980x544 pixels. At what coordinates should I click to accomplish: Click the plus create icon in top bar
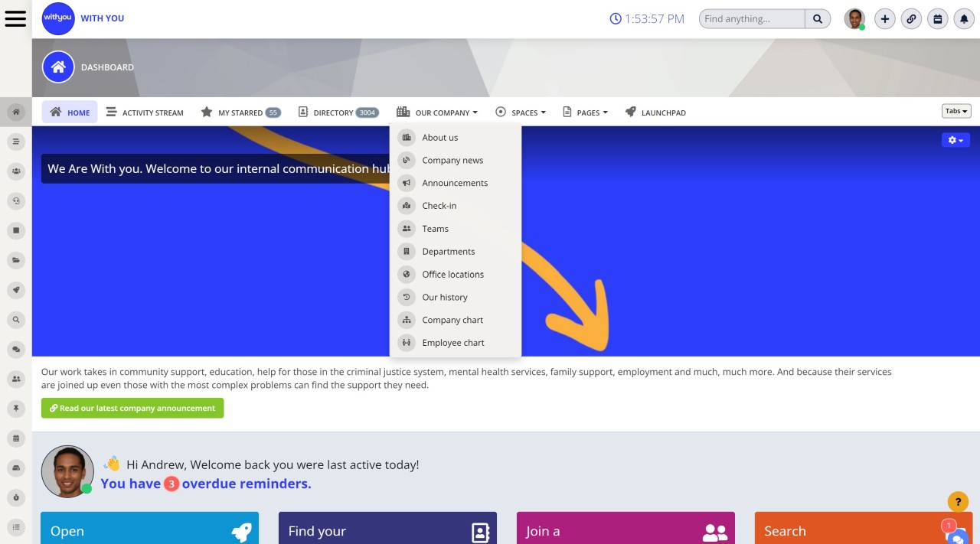click(x=884, y=18)
